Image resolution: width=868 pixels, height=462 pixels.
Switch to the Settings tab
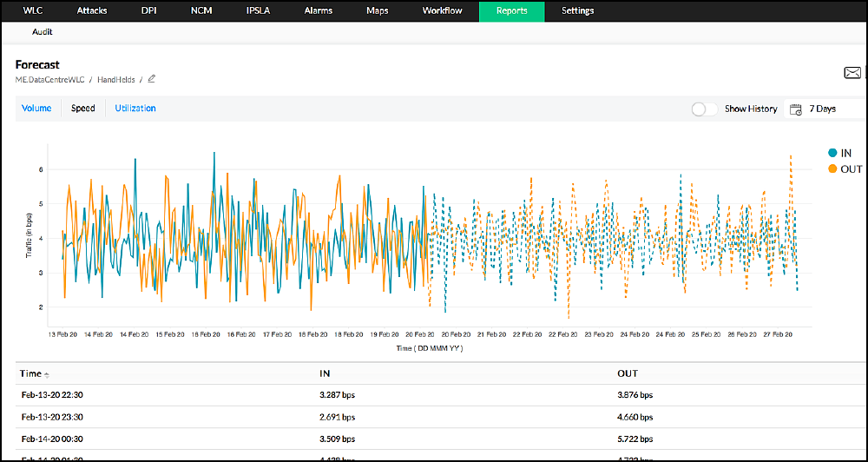tap(577, 11)
